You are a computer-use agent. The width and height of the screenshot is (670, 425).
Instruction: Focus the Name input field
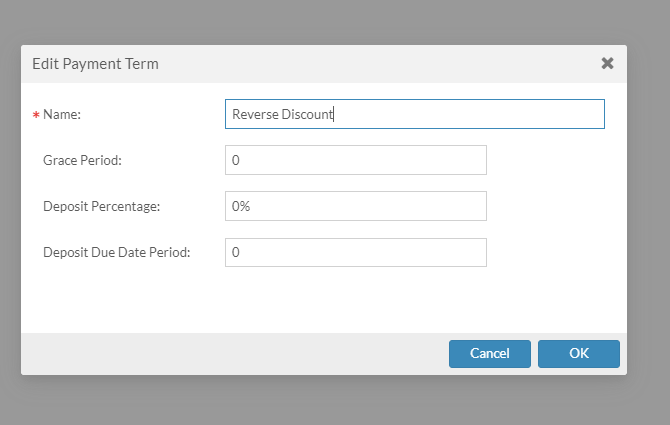point(414,114)
